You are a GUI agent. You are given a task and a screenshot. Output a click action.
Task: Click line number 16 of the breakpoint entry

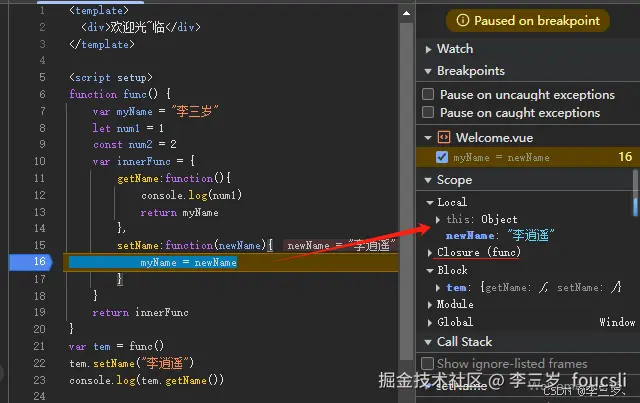coord(625,157)
